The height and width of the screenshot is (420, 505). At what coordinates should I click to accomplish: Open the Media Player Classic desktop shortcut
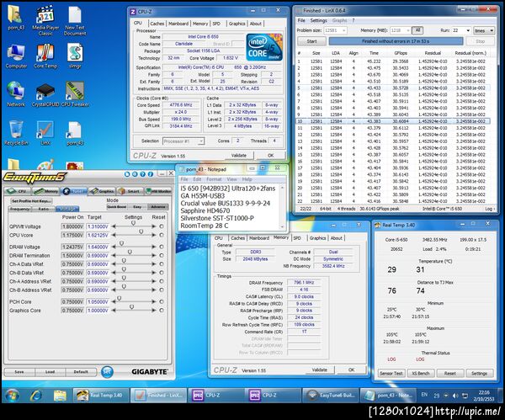point(45,20)
